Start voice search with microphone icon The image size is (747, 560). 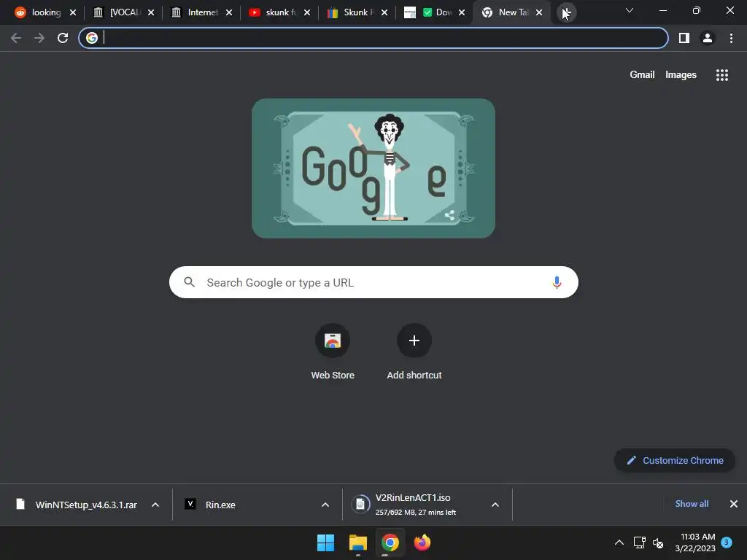[x=557, y=282]
